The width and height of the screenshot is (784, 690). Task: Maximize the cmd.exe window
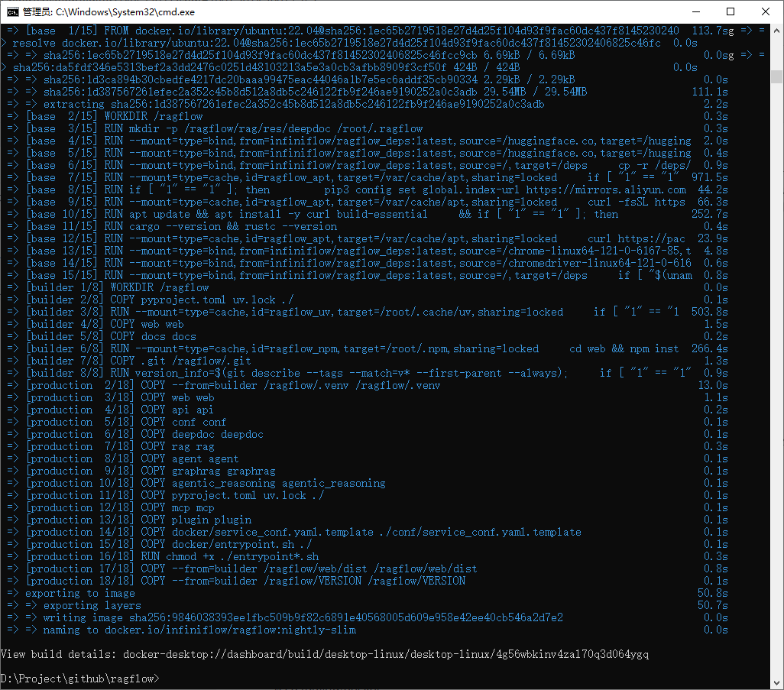(731, 11)
